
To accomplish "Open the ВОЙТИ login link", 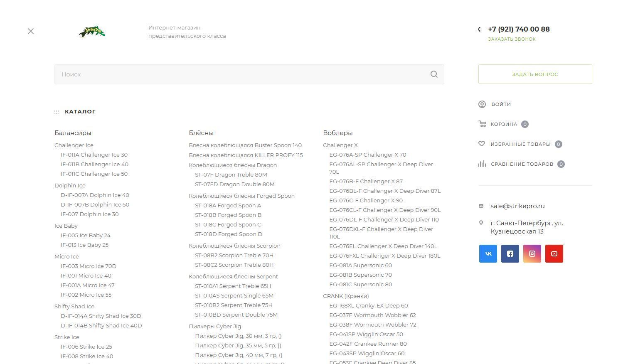I will tap(501, 104).
